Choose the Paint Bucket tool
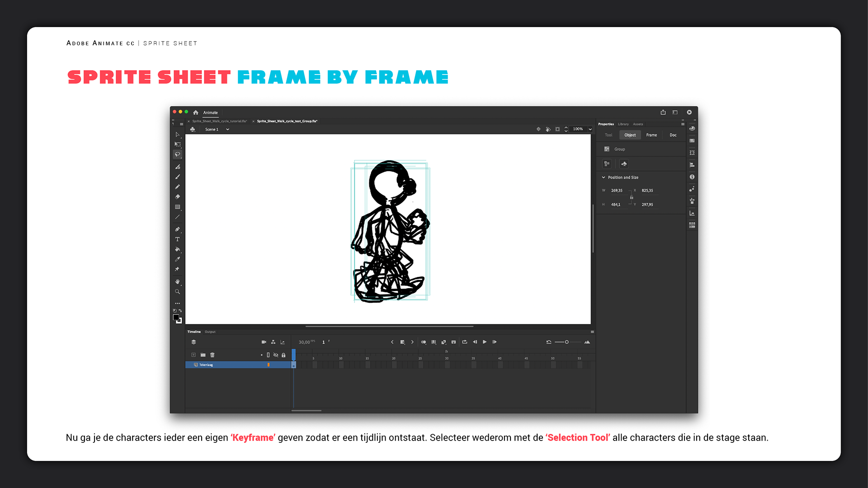 coord(178,249)
